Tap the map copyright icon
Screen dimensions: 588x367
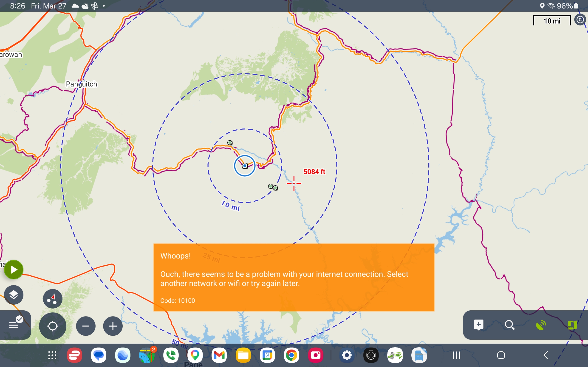coord(580,20)
